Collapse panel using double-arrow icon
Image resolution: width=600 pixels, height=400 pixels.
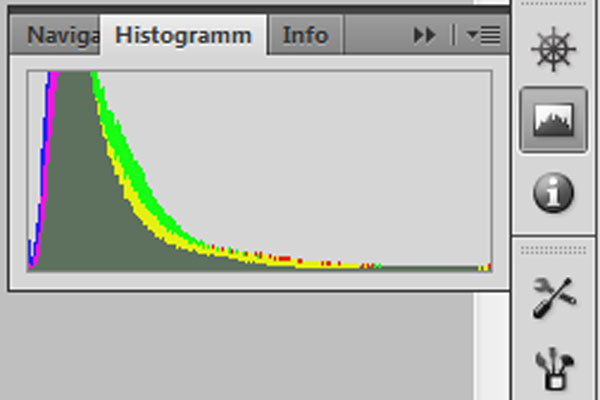click(424, 35)
